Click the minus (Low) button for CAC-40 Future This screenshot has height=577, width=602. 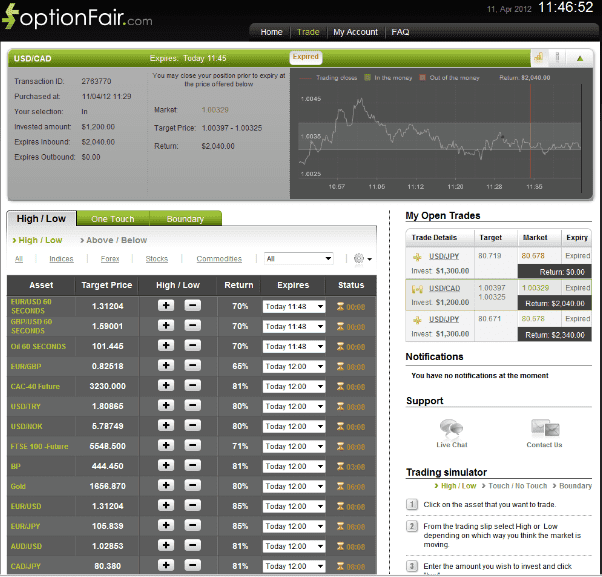193,385
